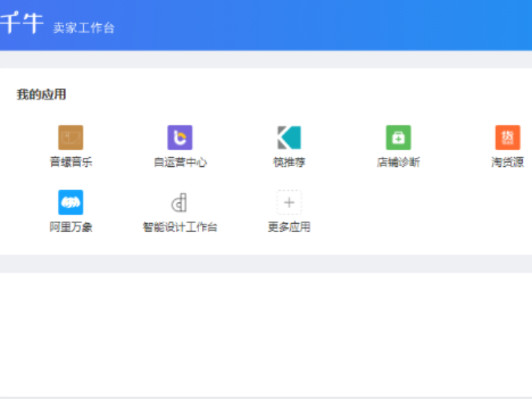Viewport: 532px width, 399px height.
Task: Launch the 自运营中心 app icon
Action: pos(180,138)
